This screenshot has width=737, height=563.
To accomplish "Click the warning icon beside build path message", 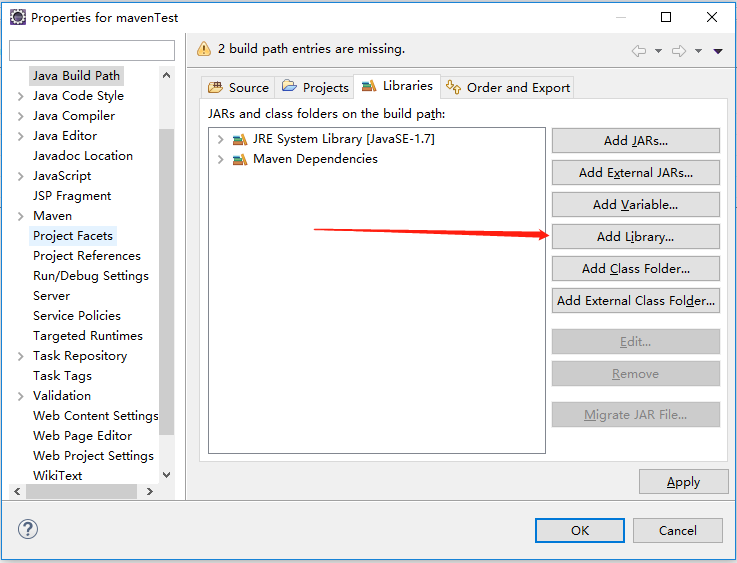I will point(204,48).
